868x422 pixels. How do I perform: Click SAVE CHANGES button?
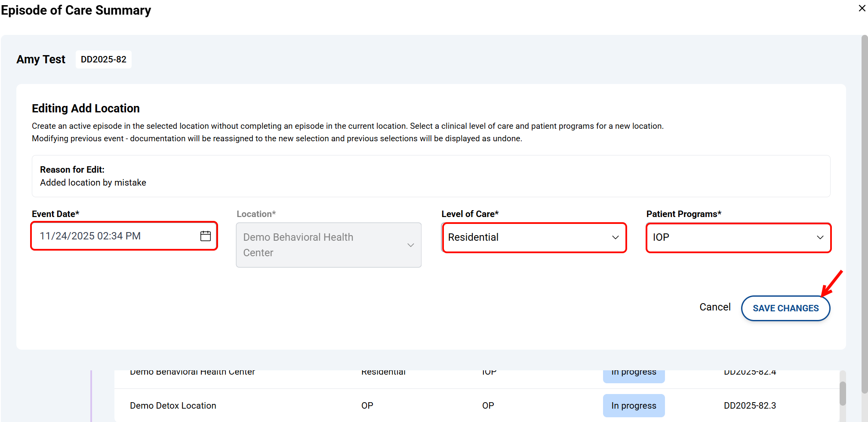pos(785,308)
